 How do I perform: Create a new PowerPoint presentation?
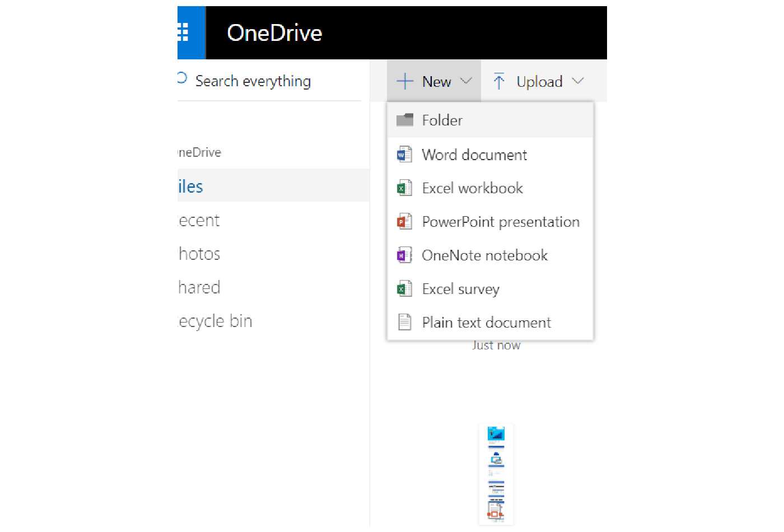(490, 222)
